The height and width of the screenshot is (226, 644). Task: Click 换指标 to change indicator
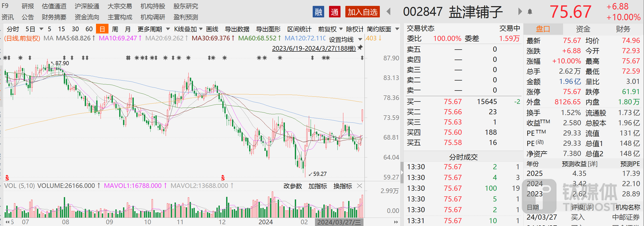click(343, 186)
